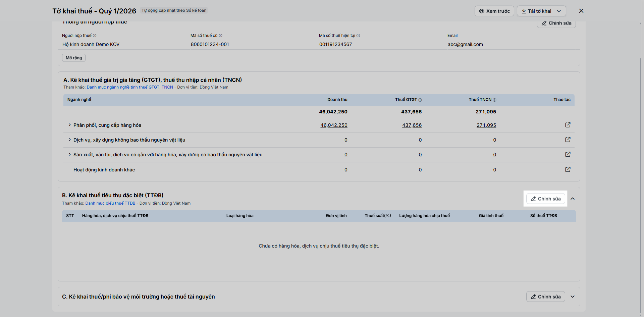Click Thuế GTGT 0 in Dịch vụ, xây dựng row
The image size is (644, 317).
(420, 140)
